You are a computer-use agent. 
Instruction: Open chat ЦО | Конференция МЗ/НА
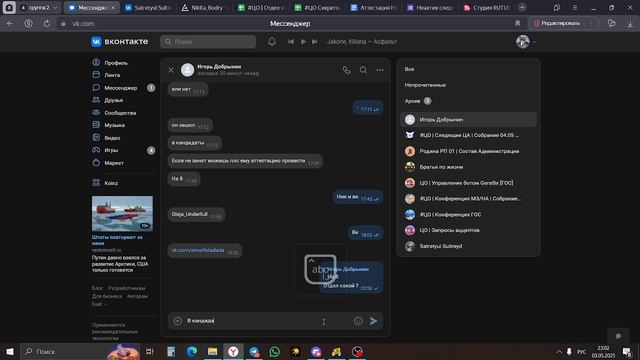pyautogui.click(x=469, y=198)
